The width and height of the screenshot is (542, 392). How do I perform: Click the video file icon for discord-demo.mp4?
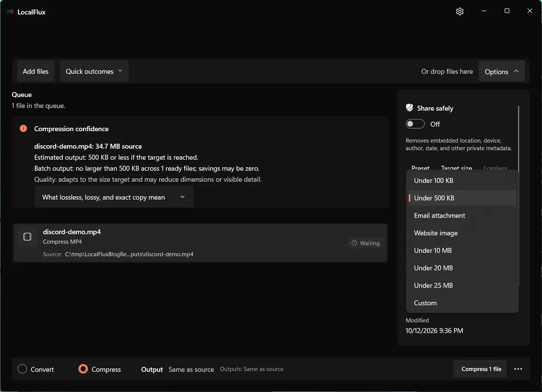pos(27,237)
